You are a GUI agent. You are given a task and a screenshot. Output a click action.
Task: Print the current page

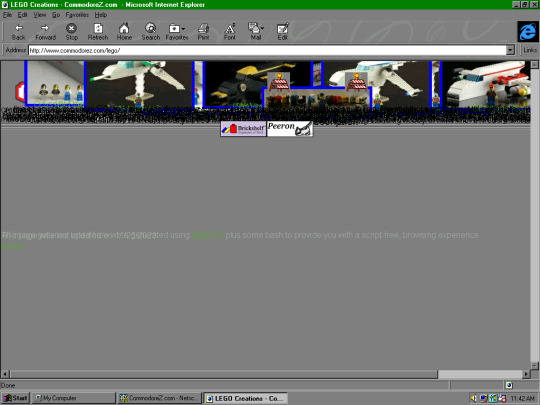[203, 32]
